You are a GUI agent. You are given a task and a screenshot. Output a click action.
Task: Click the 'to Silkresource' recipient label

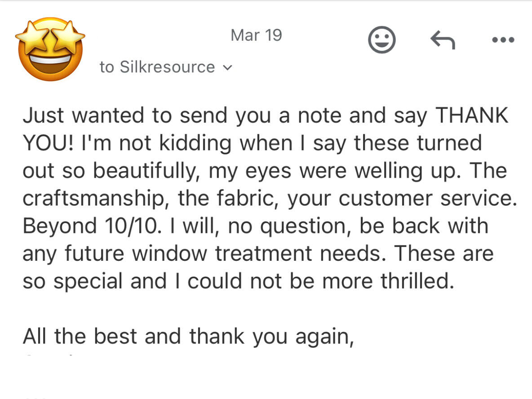point(156,67)
